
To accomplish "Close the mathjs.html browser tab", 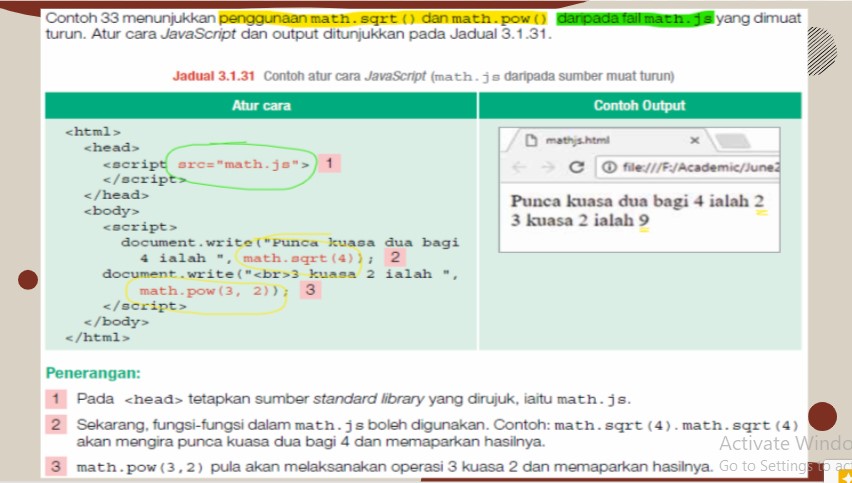I will click(x=694, y=140).
